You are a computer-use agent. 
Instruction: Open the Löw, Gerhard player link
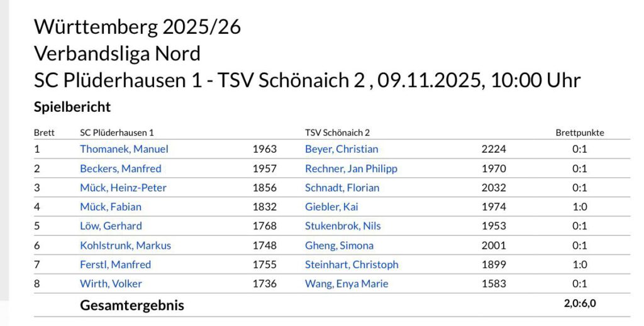tap(111, 226)
